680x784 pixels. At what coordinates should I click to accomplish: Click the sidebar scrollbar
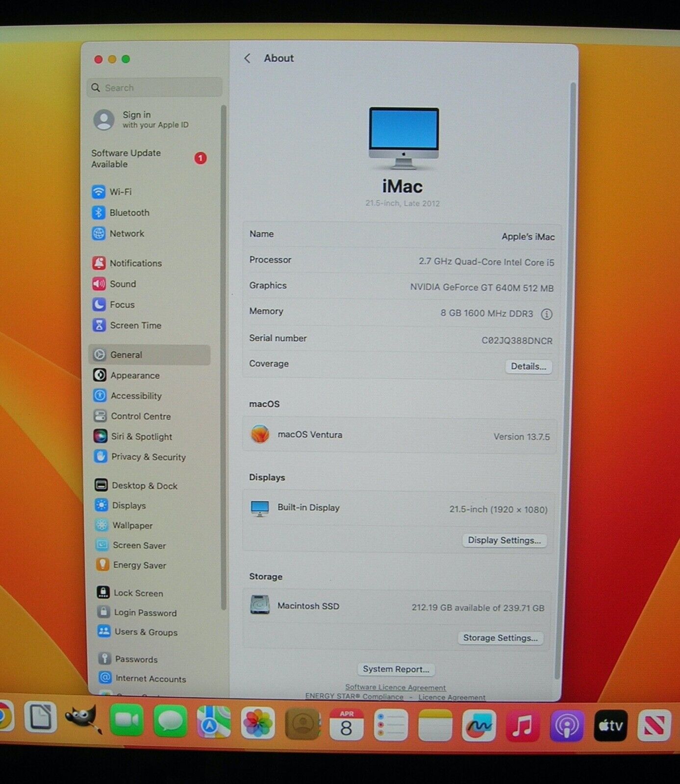tap(224, 358)
